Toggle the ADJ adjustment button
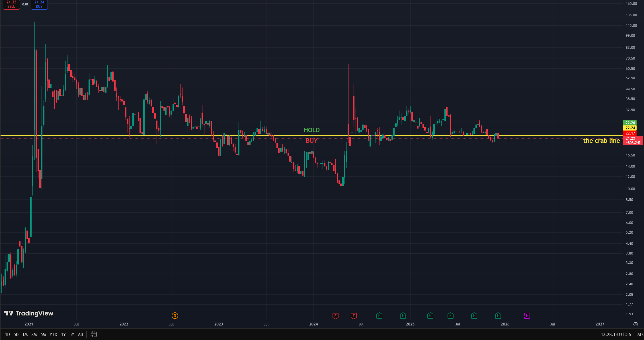Viewport: 644px width, 340px height. click(640, 335)
